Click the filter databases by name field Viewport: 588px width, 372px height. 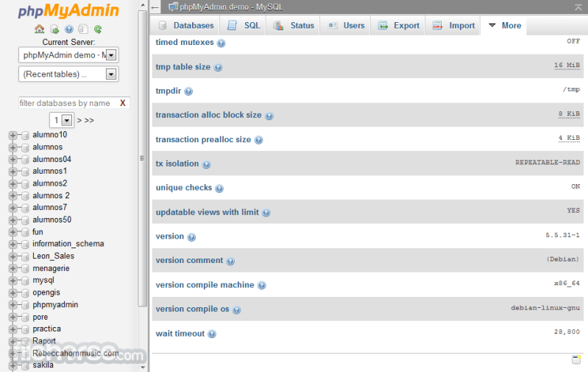[x=68, y=103]
